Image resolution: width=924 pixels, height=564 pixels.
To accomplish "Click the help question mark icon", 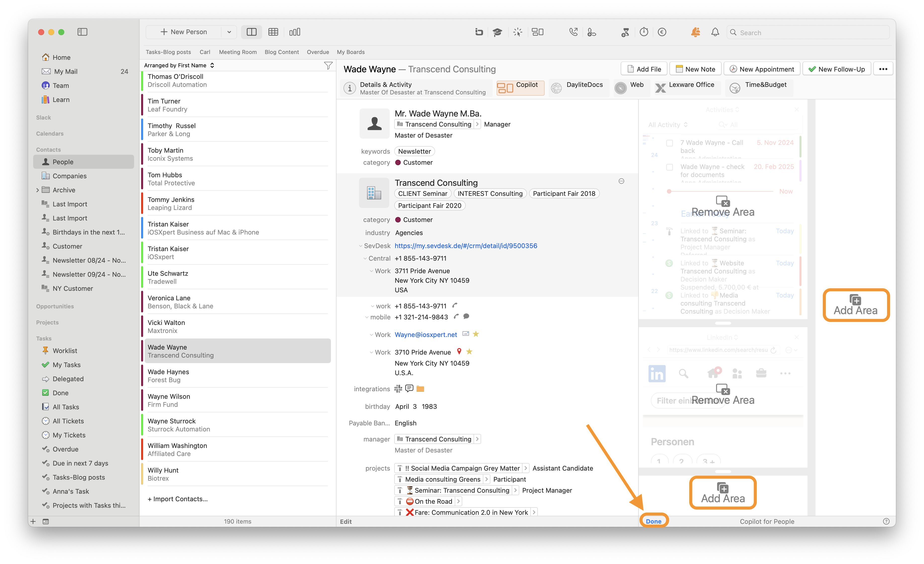I will 886,521.
